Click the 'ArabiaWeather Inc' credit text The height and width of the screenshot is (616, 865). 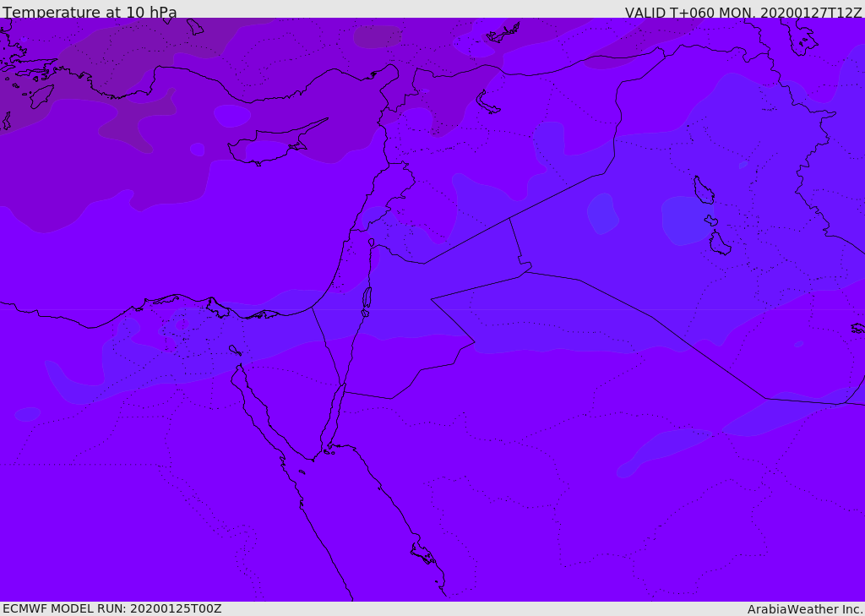click(804, 609)
